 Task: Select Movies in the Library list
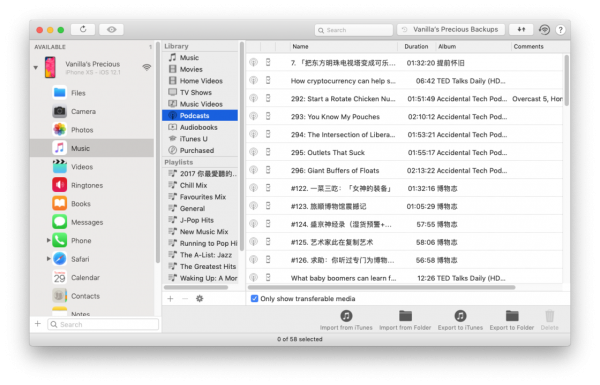point(200,69)
